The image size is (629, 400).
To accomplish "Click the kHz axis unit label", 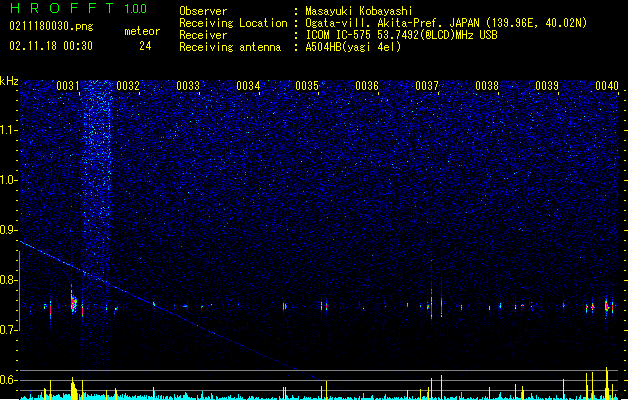I will click(9, 81).
